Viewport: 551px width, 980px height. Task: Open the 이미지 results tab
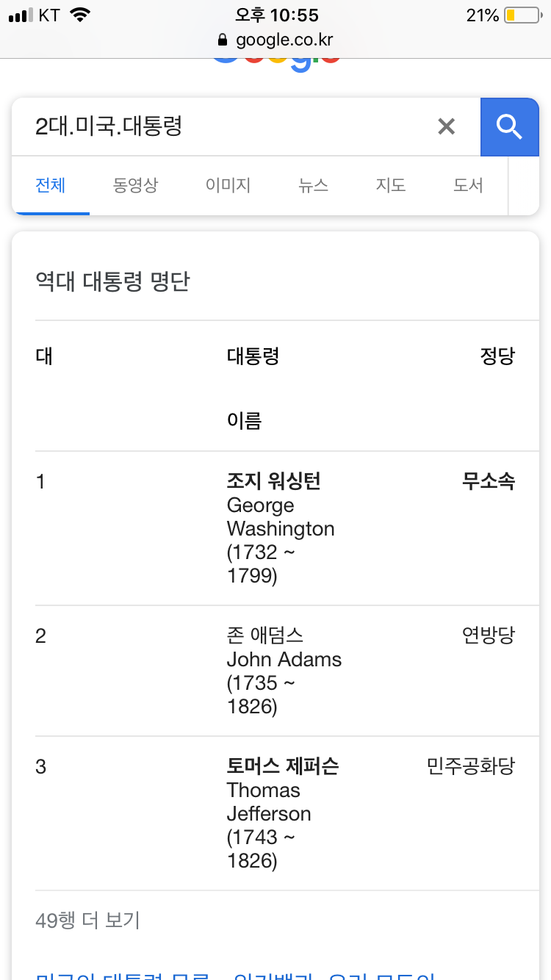click(x=228, y=185)
